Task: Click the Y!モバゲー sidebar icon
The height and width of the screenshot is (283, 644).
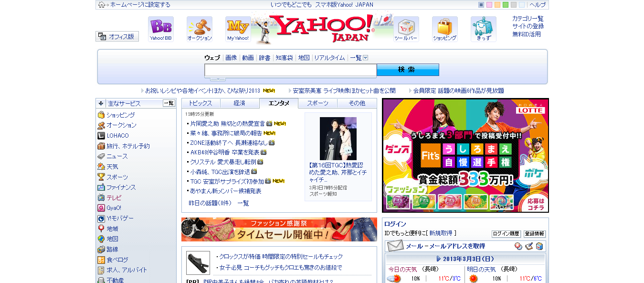Action: [x=101, y=218]
